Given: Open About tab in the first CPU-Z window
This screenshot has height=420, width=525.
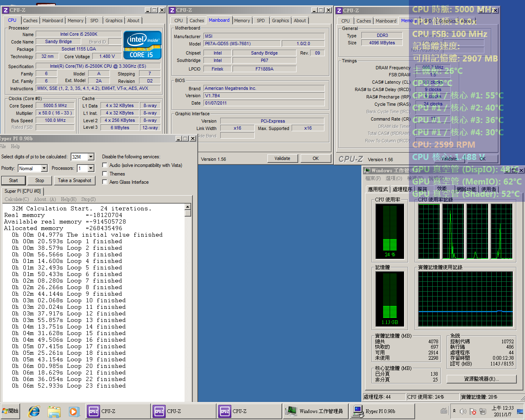Looking at the screenshot, I should click(133, 21).
